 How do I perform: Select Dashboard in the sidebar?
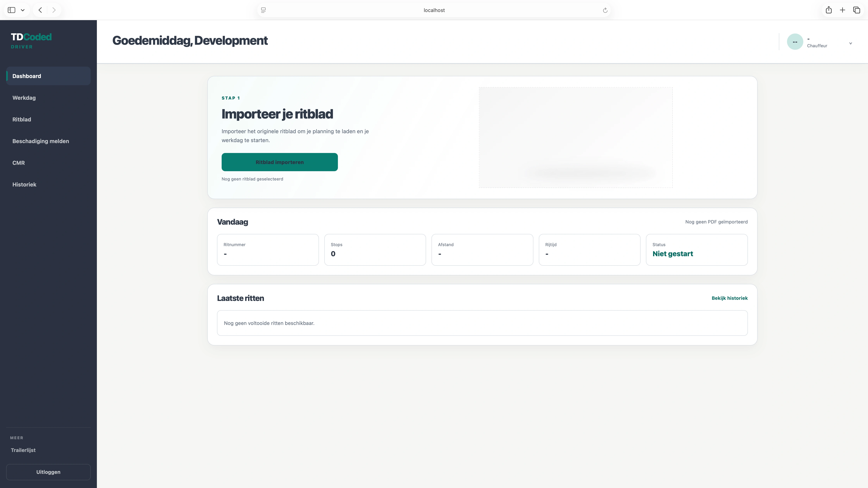[x=48, y=76]
